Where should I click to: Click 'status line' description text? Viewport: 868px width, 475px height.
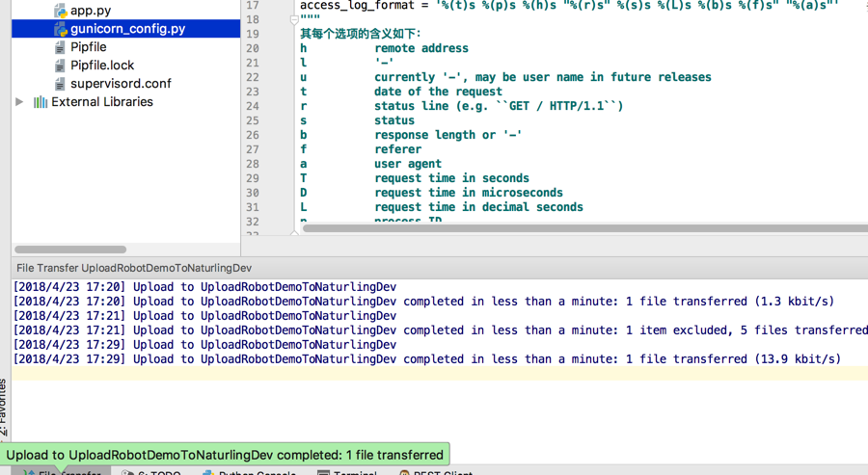499,106
